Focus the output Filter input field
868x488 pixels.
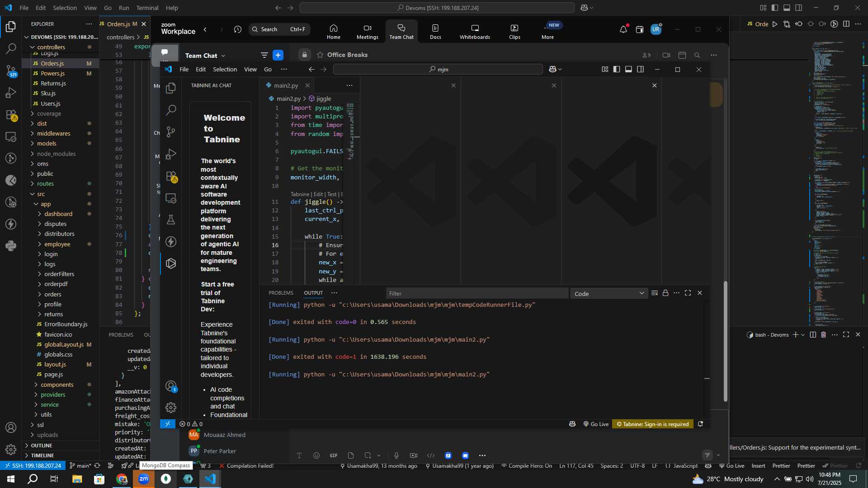click(477, 294)
